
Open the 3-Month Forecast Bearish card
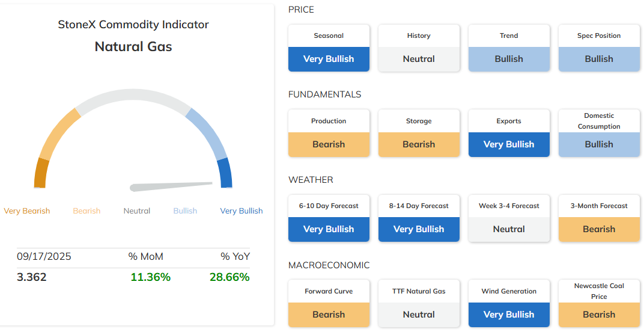coord(599,218)
